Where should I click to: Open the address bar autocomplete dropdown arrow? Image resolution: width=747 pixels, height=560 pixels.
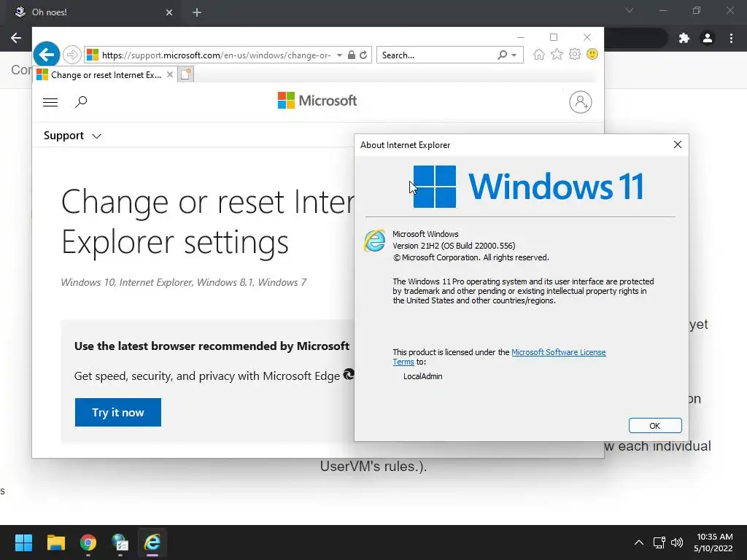[339, 55]
